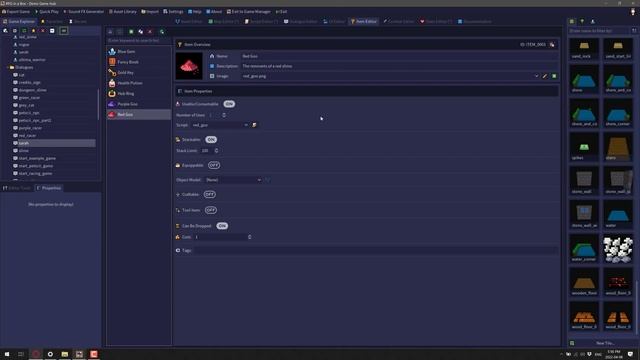Click the item keyword search field
The image size is (640, 360).
[x=138, y=40]
